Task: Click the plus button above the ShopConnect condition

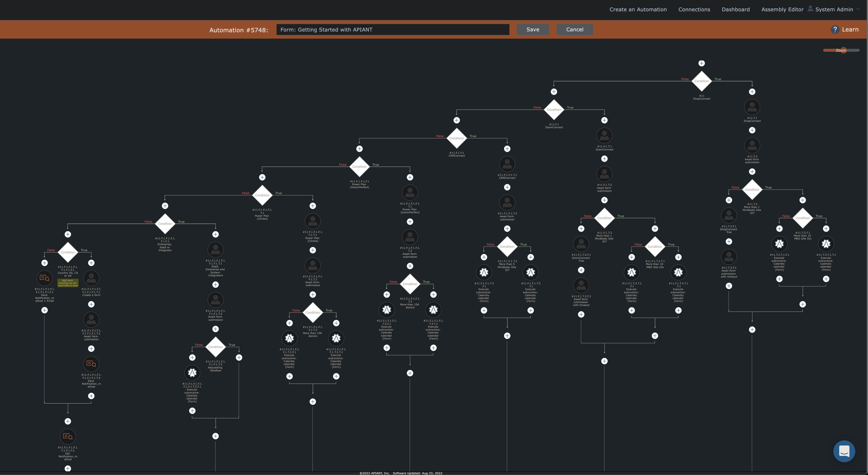Action: 701,63
